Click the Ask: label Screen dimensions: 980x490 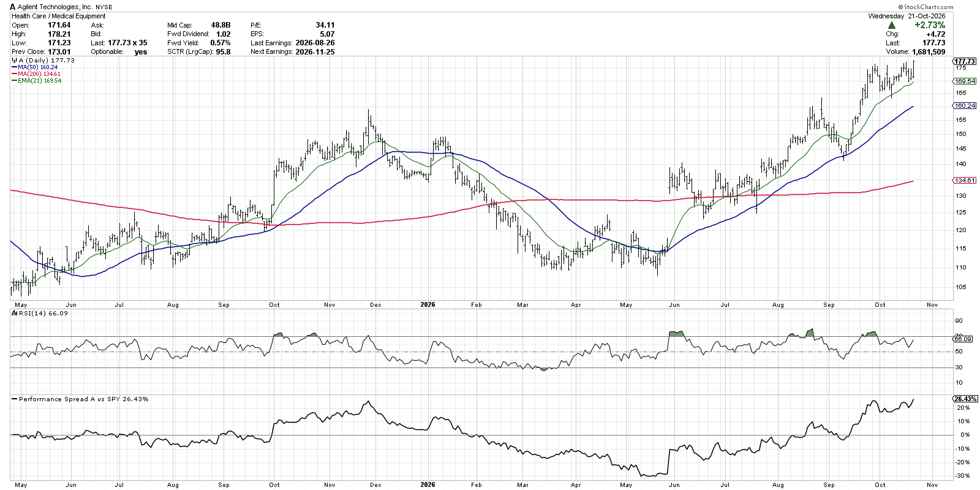point(97,25)
